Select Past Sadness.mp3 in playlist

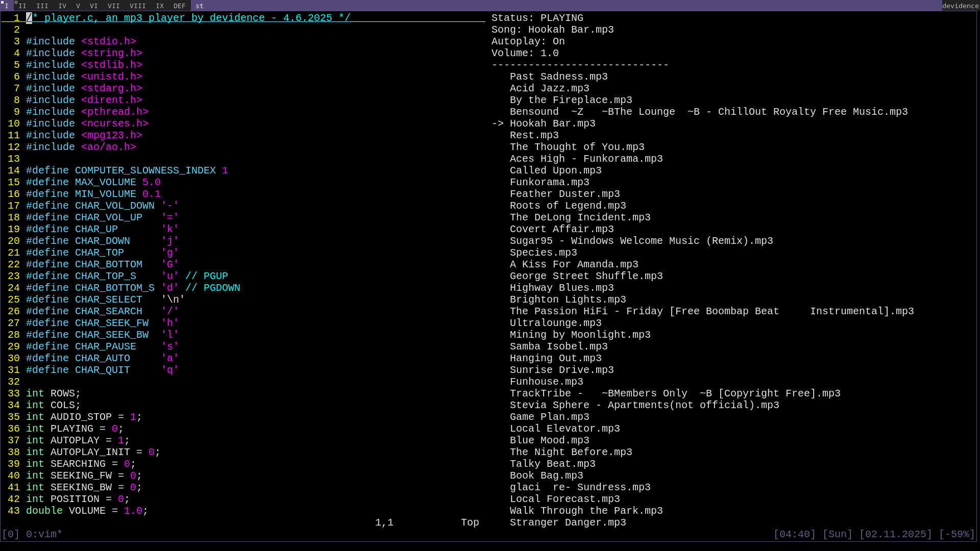point(558,77)
